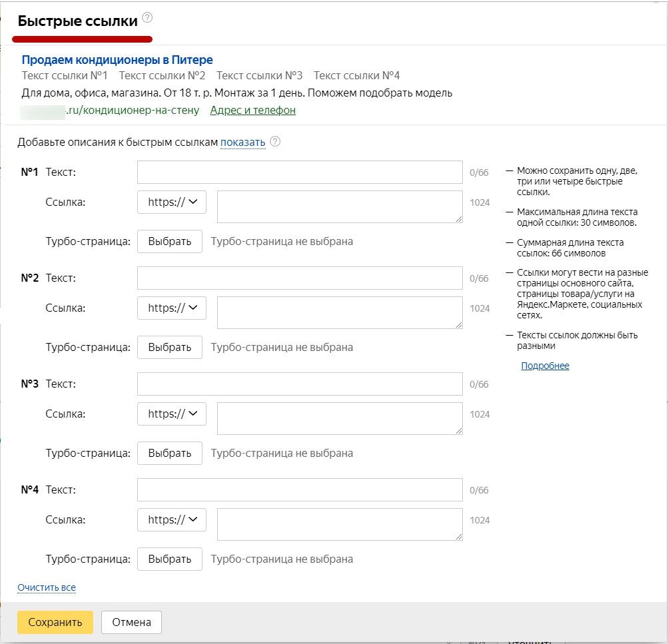Open the https:// protocol dropdown for link №4
Screen dimensions: 668x644
[x=172, y=519]
